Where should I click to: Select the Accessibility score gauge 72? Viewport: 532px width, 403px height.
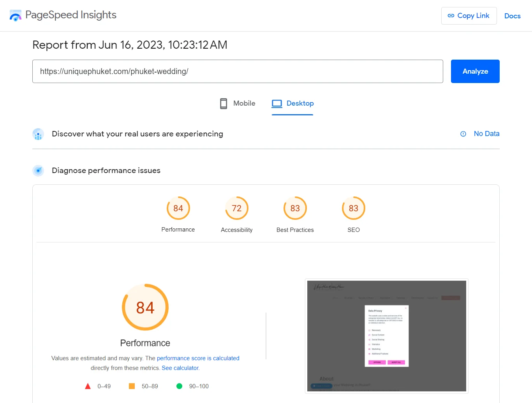tap(237, 208)
